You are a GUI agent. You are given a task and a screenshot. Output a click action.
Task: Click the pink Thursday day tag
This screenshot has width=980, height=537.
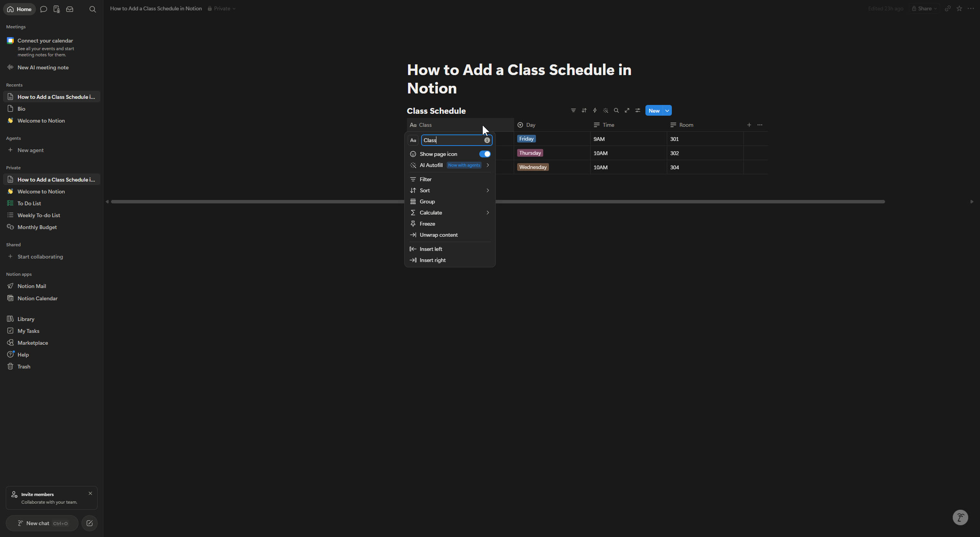530,153
